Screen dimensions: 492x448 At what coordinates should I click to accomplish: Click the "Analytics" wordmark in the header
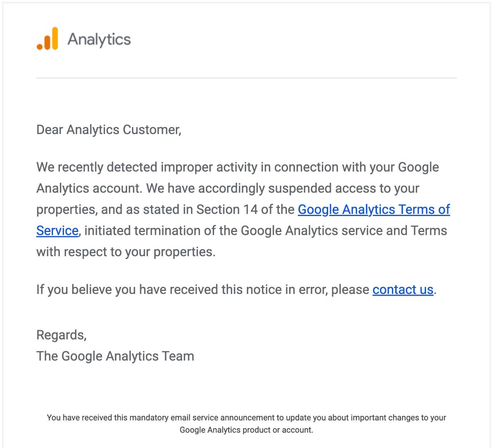point(99,39)
